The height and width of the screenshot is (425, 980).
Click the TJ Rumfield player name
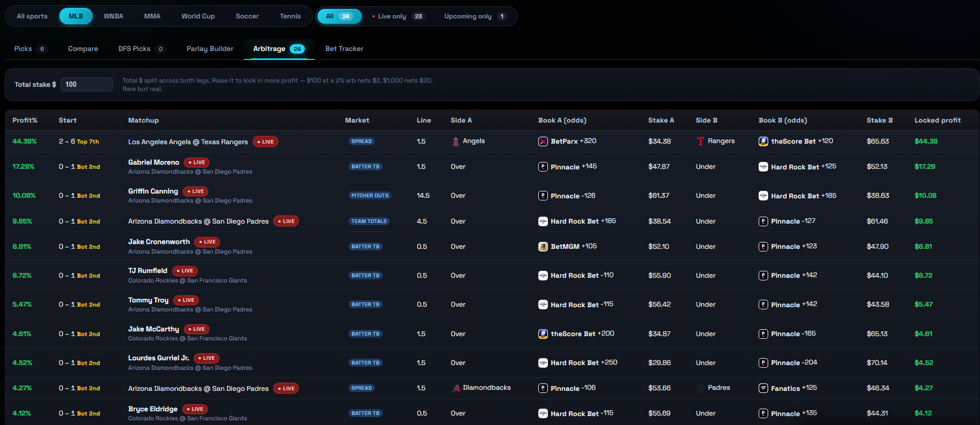tap(148, 271)
